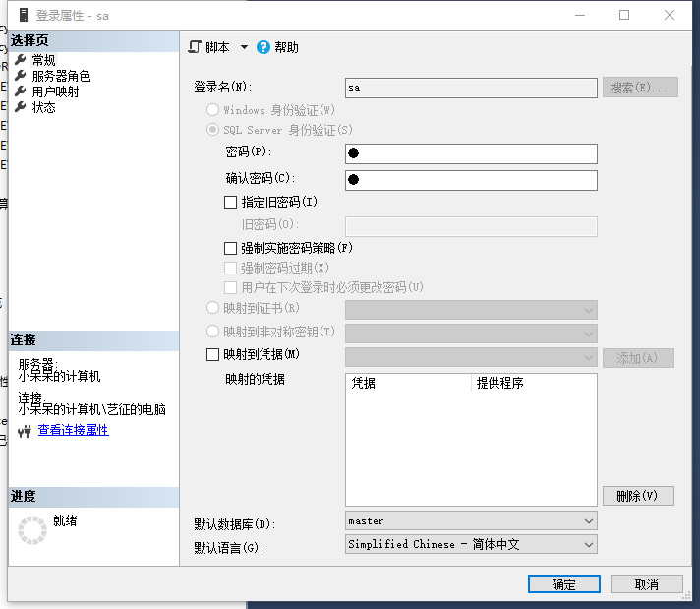Click the 进度 section header
This screenshot has height=609, width=700.
pos(93,497)
